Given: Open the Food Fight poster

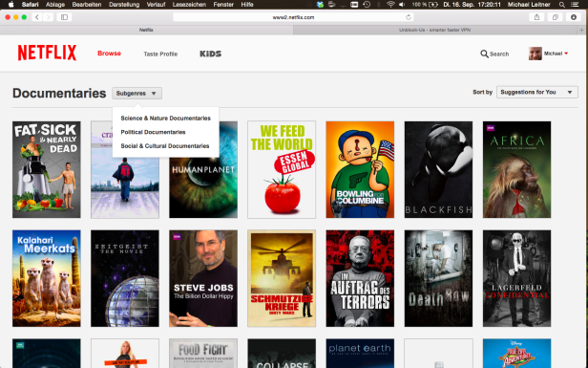Looking at the screenshot, I should (x=203, y=354).
